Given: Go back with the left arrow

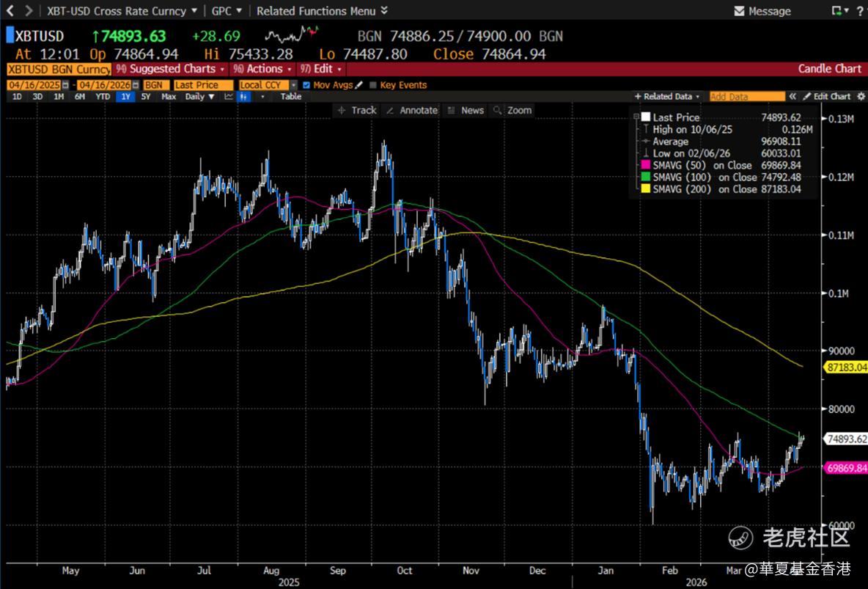Looking at the screenshot, I should [x=10, y=10].
